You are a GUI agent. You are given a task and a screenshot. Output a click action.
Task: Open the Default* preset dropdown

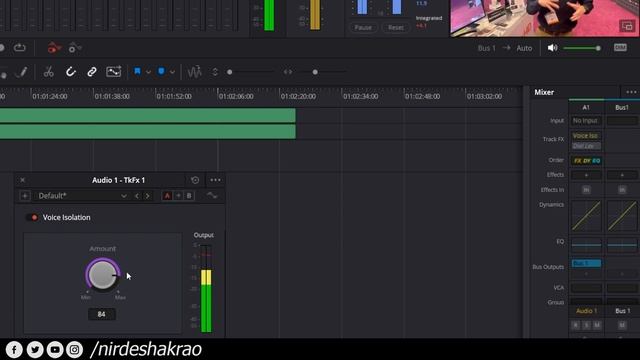pos(82,196)
